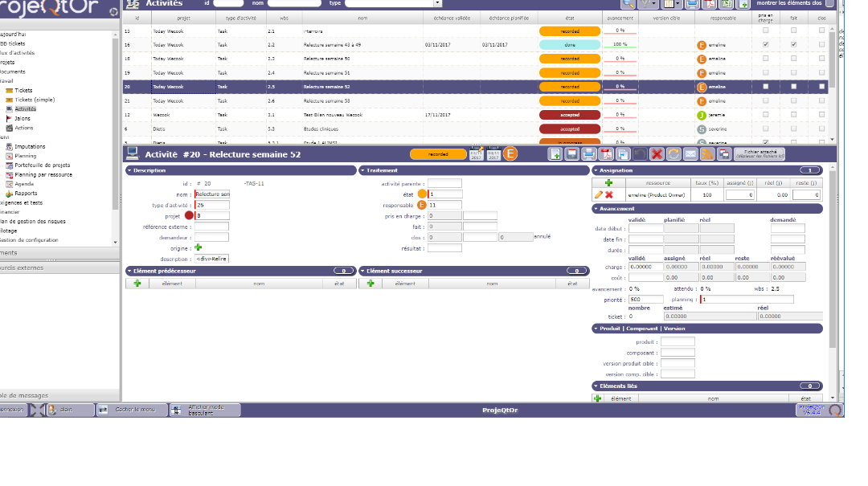Screen dimensions: 868x486
Task: Open Planning in the left menu
Action: click(x=31, y=156)
